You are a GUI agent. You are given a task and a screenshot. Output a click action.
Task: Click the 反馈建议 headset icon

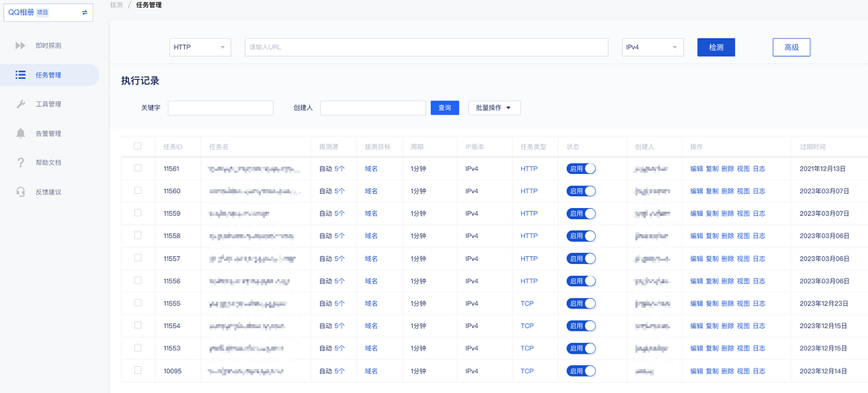(21, 192)
